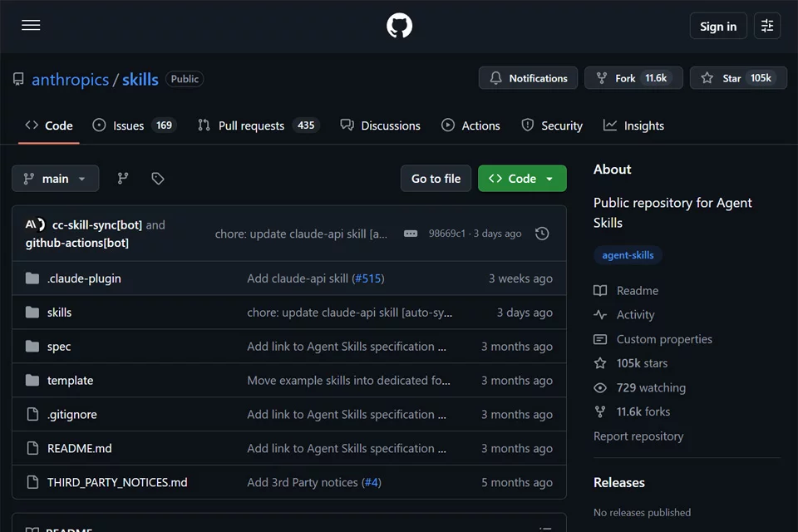Open the Insights tab
798x532 pixels.
tap(633, 126)
